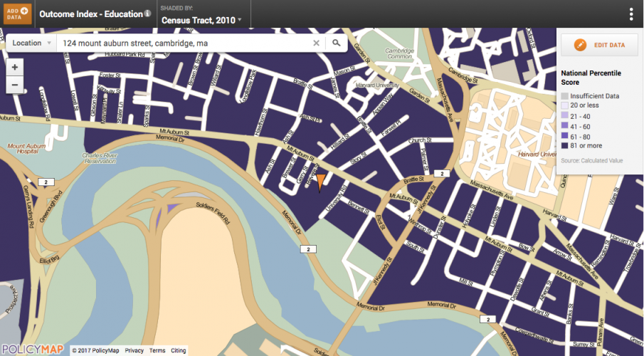Screen dimensions: 644x356
Task: Click the Outcome Index - Education title
Action: 91,14
